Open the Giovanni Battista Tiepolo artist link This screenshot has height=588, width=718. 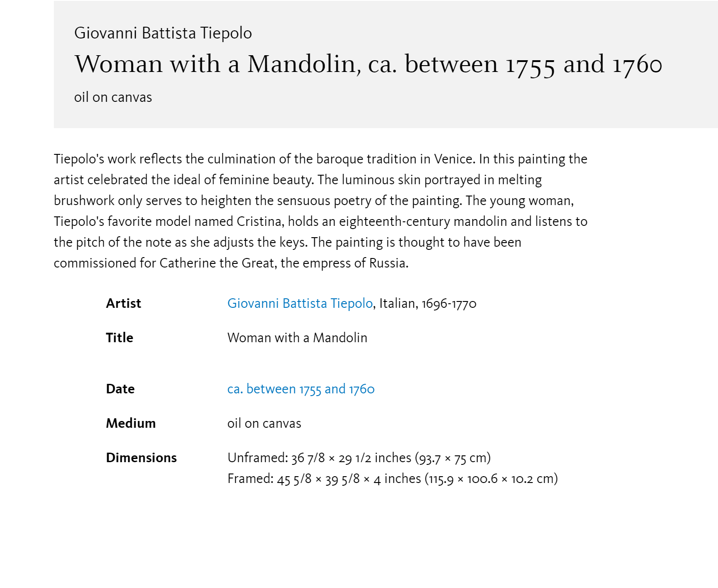click(x=300, y=303)
